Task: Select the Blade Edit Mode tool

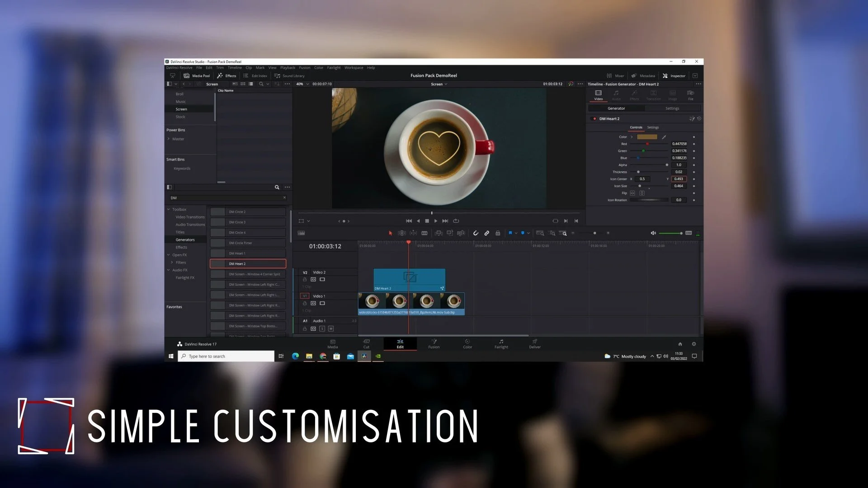Action: coord(425,233)
